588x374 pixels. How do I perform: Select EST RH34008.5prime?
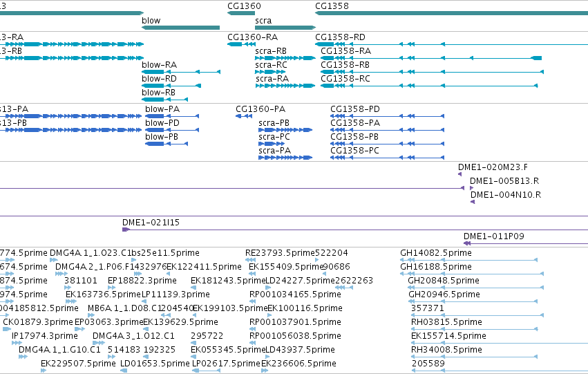(446, 350)
